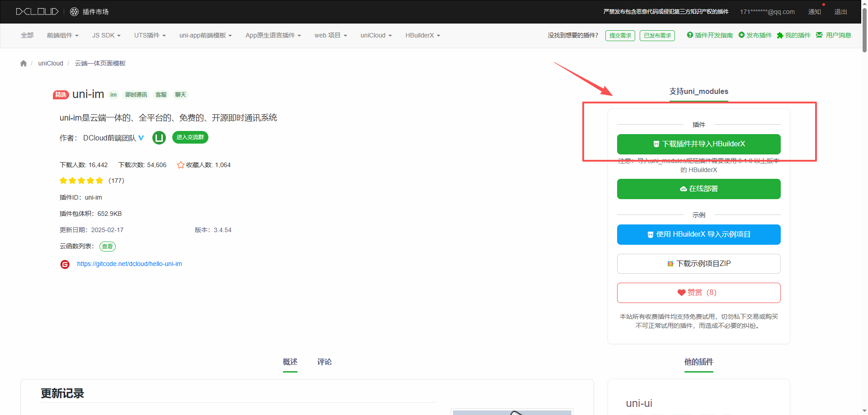Switch to the 概述 tab
868x415 pixels.
tap(290, 362)
